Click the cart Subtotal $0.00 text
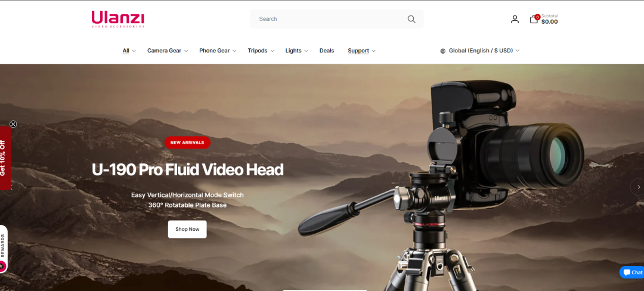The height and width of the screenshot is (291, 644). point(549,19)
